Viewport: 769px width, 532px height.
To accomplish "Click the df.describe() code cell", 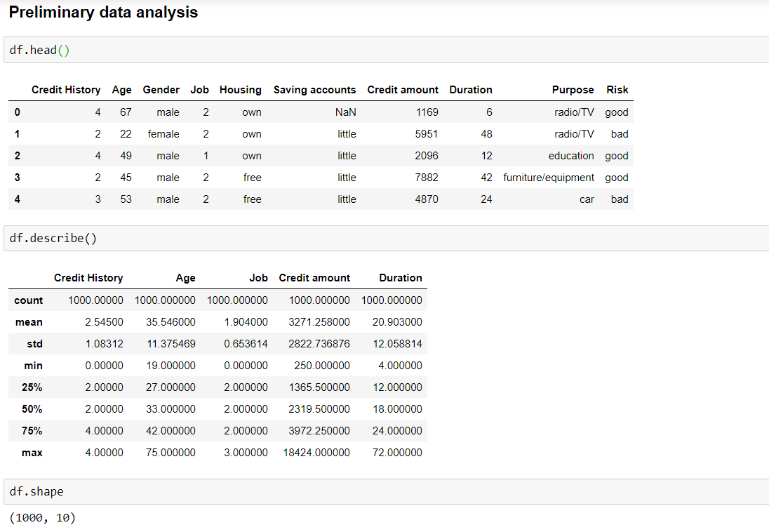I will 387,239.
